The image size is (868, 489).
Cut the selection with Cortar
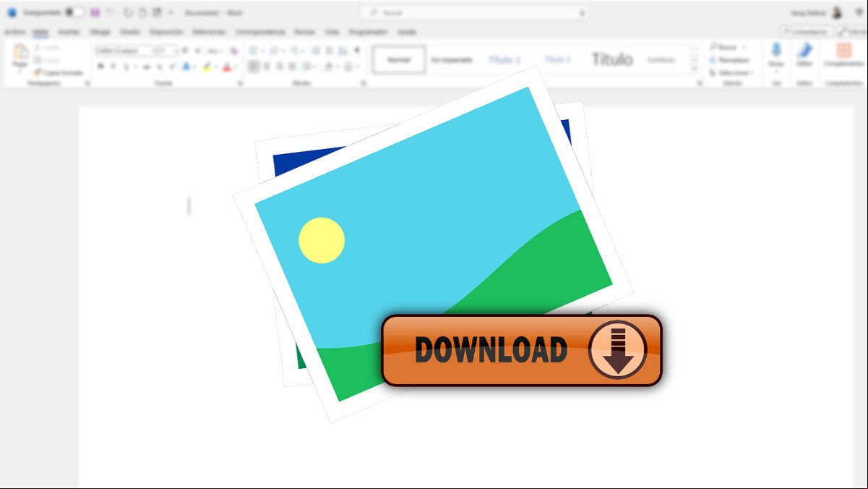coord(47,47)
